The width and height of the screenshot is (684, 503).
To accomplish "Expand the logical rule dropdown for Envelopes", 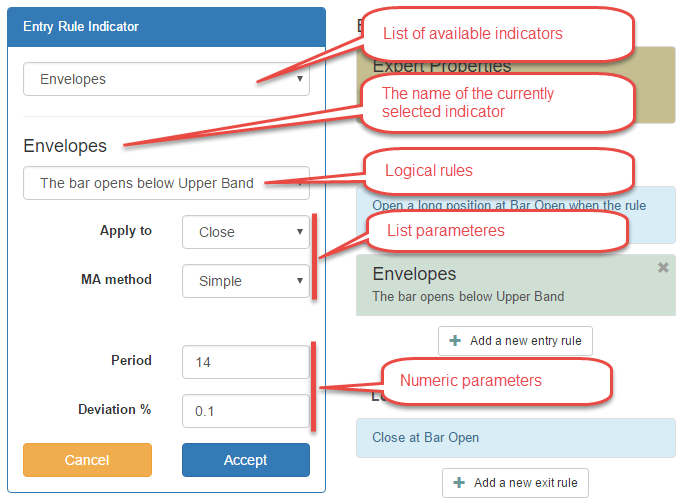I will pyautogui.click(x=166, y=183).
